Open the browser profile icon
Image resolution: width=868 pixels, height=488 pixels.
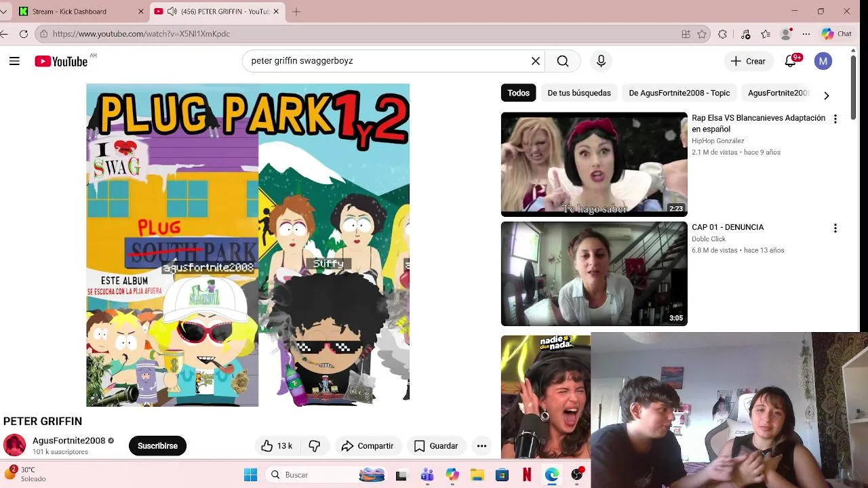click(x=787, y=34)
